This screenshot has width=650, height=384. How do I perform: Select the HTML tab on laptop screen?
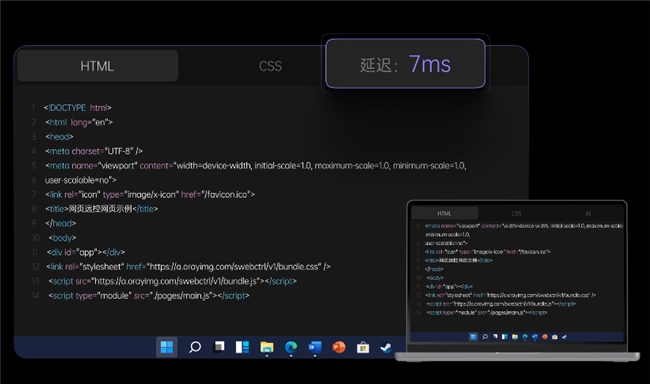click(444, 214)
